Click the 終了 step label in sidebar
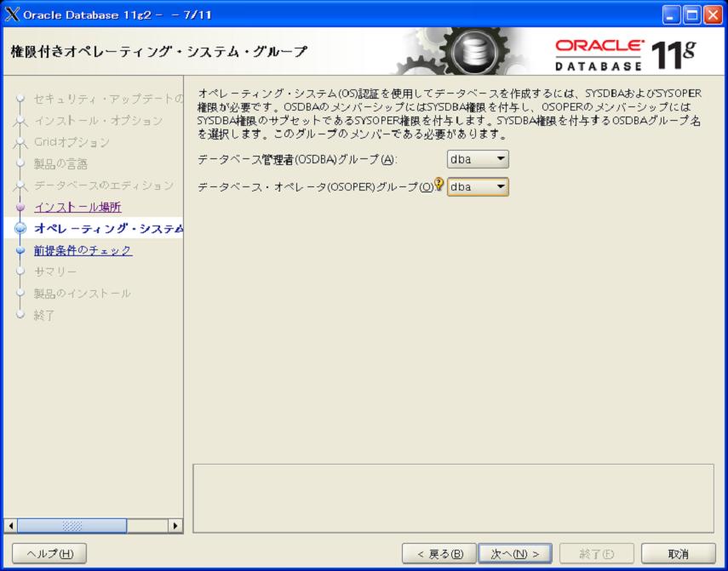The width and height of the screenshot is (728, 571). tap(44, 316)
